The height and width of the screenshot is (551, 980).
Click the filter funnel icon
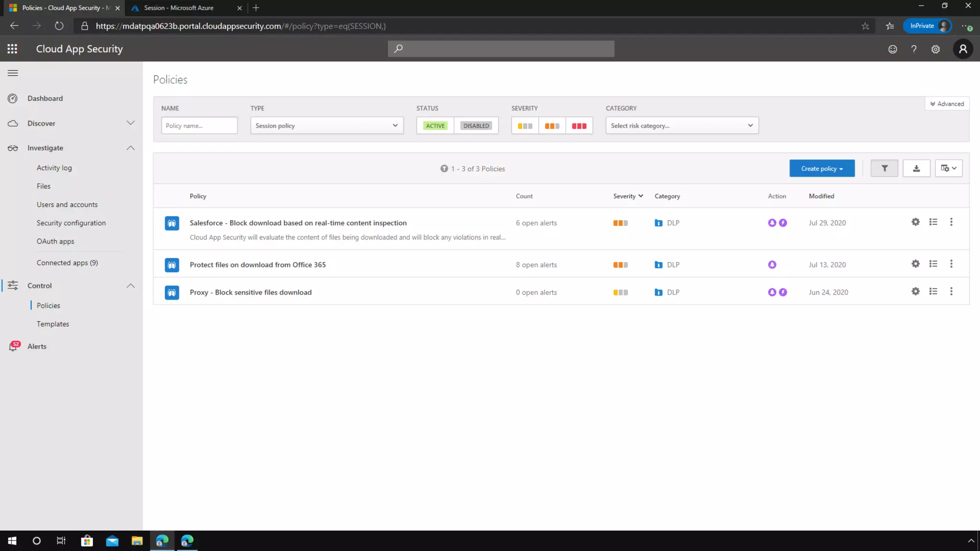click(884, 168)
